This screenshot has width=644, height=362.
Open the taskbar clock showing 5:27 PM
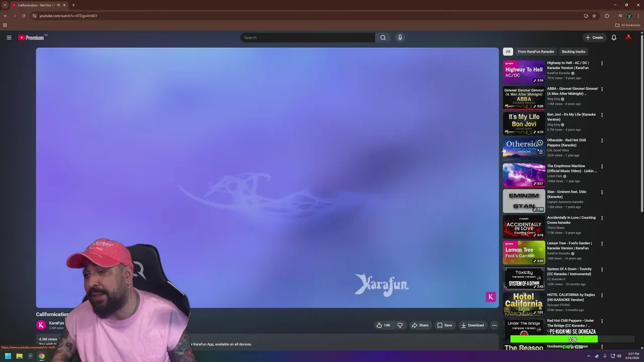(632, 356)
